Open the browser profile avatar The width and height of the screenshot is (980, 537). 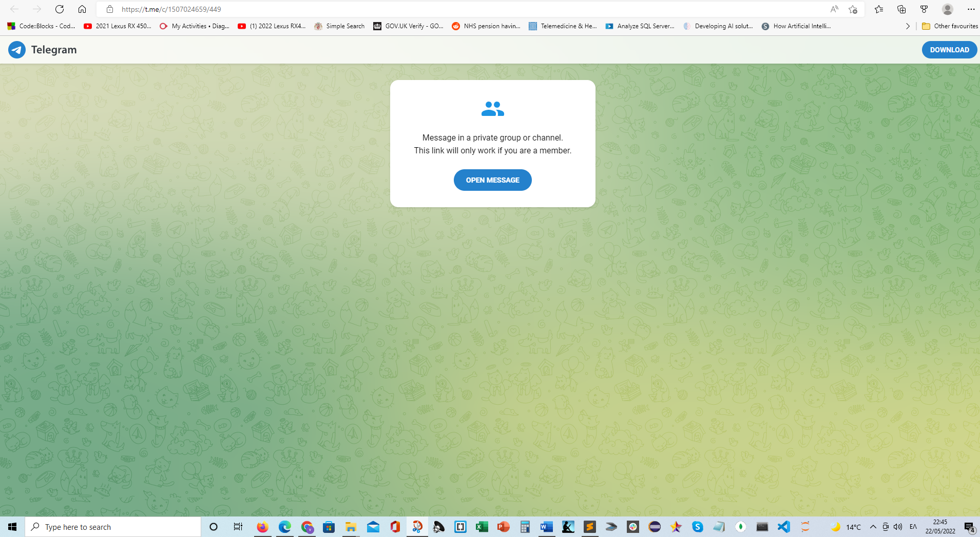[x=948, y=9]
